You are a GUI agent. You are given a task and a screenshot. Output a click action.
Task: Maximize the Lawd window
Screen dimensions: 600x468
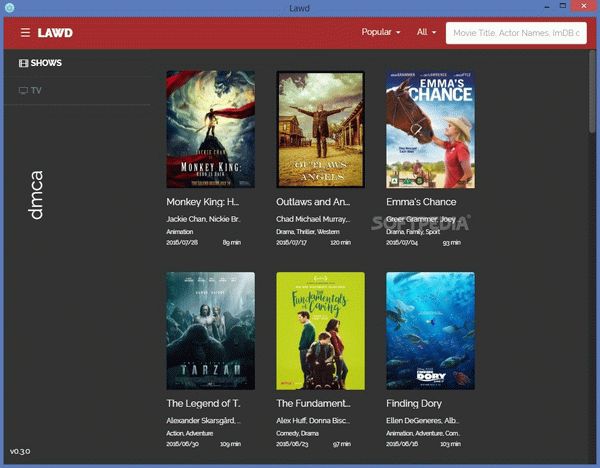(x=563, y=6)
